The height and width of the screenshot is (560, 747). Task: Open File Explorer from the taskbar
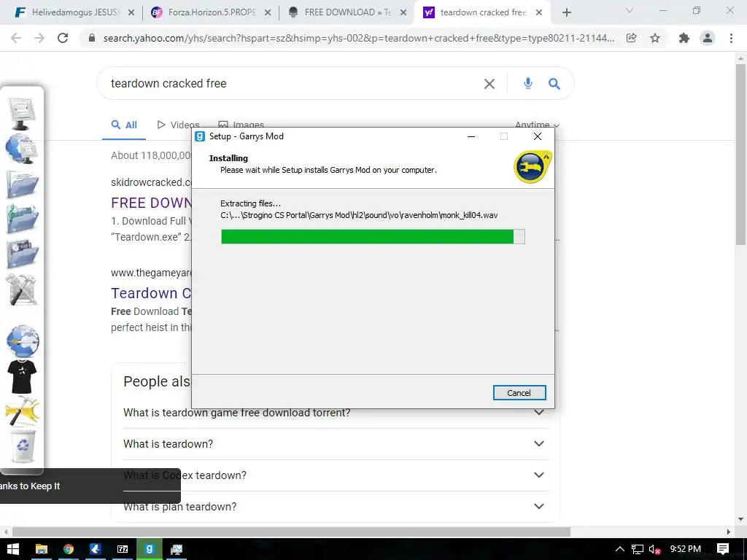42,549
